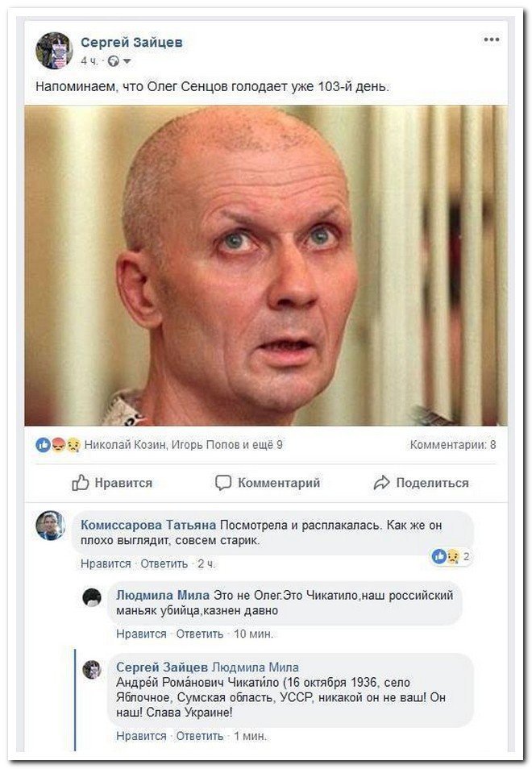The width and height of the screenshot is (532, 769).
Task: Click the globe audience privacy icon
Action: pos(114,61)
